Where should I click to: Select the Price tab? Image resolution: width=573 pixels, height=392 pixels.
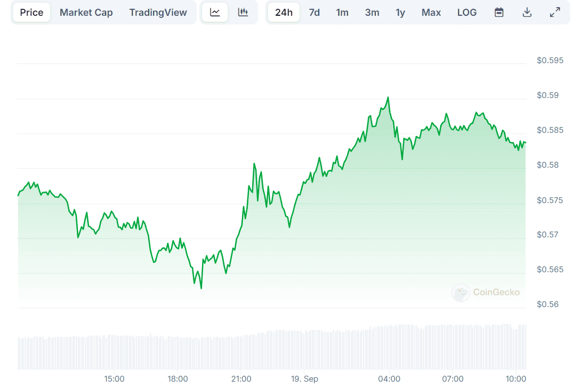(x=32, y=13)
